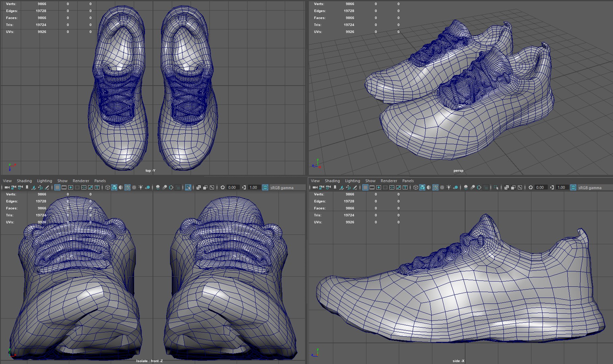Open Shading menu in front view panel
613x364 pixels.
[24, 181]
